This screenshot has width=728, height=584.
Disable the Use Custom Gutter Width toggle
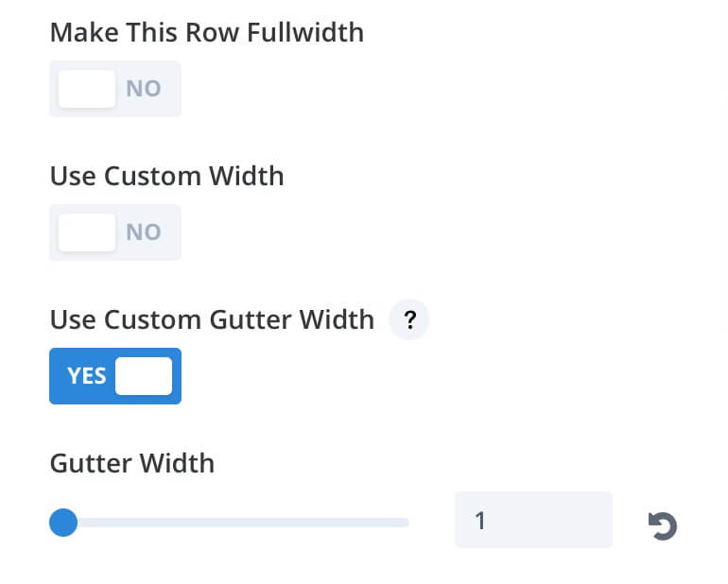115,376
